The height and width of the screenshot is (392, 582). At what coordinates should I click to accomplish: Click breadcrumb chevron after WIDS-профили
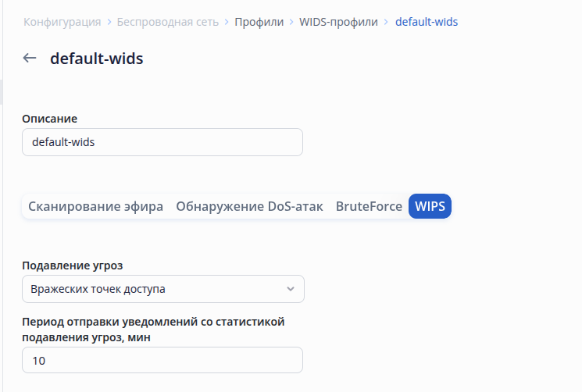tap(385, 23)
